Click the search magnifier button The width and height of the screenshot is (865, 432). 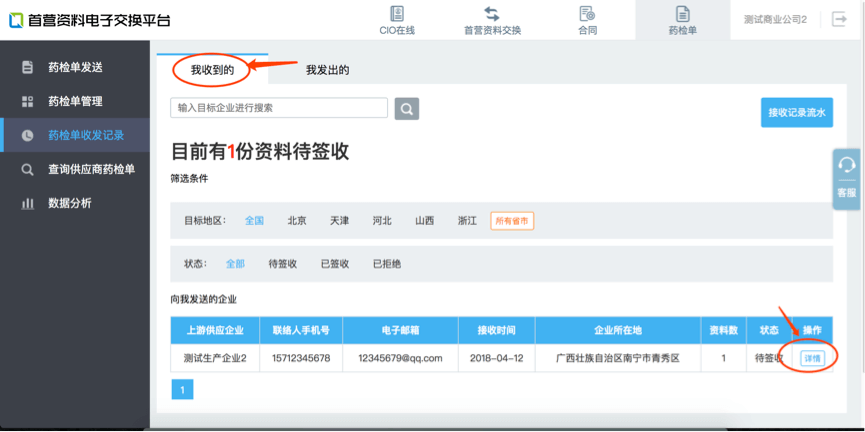[x=407, y=109]
